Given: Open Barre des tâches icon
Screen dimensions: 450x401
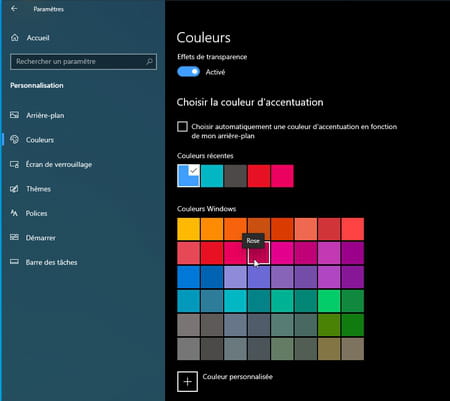Looking at the screenshot, I should point(14,262).
